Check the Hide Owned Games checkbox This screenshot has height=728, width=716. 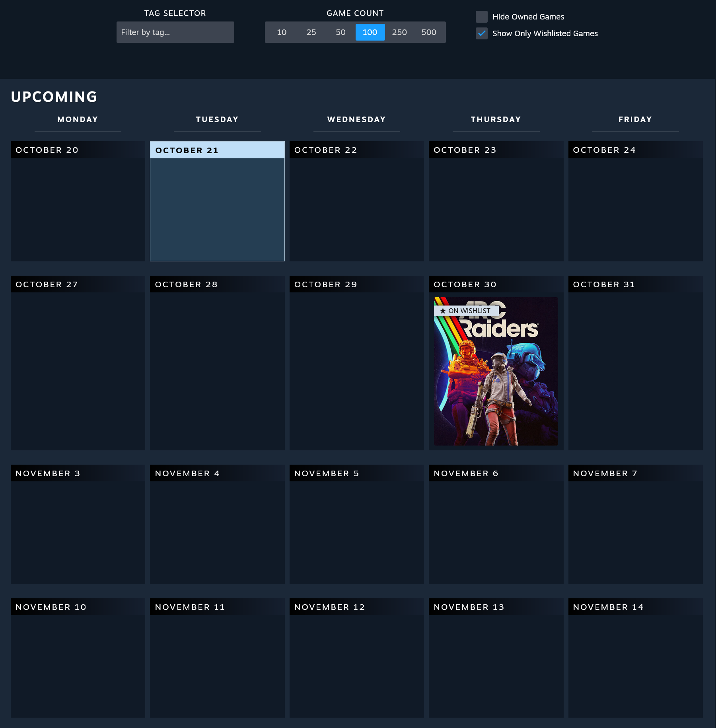click(481, 17)
